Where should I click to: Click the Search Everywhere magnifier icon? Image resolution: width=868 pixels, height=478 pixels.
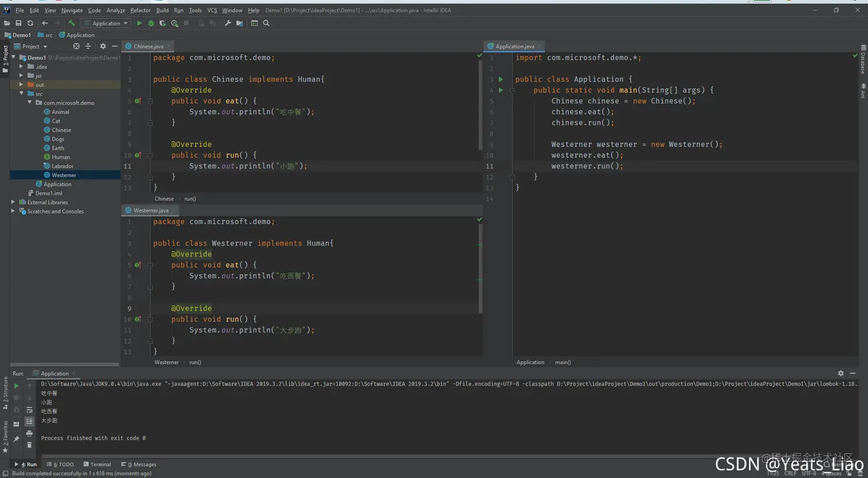pos(266,24)
